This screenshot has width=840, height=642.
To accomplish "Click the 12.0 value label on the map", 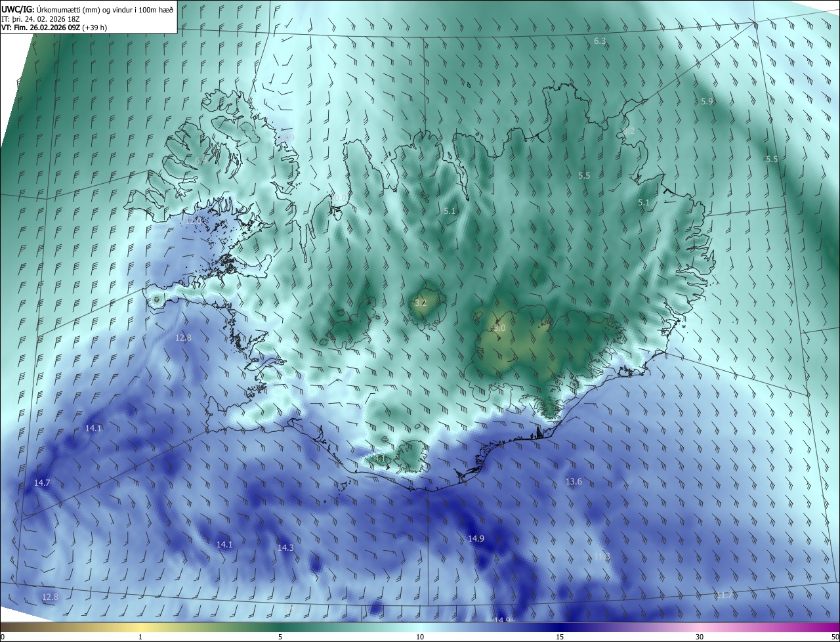I will [x=194, y=221].
